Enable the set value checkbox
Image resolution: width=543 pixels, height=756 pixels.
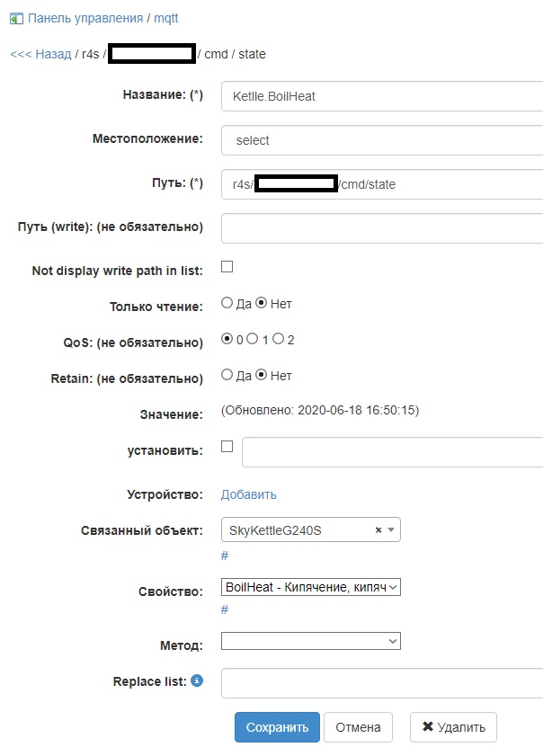(227, 446)
